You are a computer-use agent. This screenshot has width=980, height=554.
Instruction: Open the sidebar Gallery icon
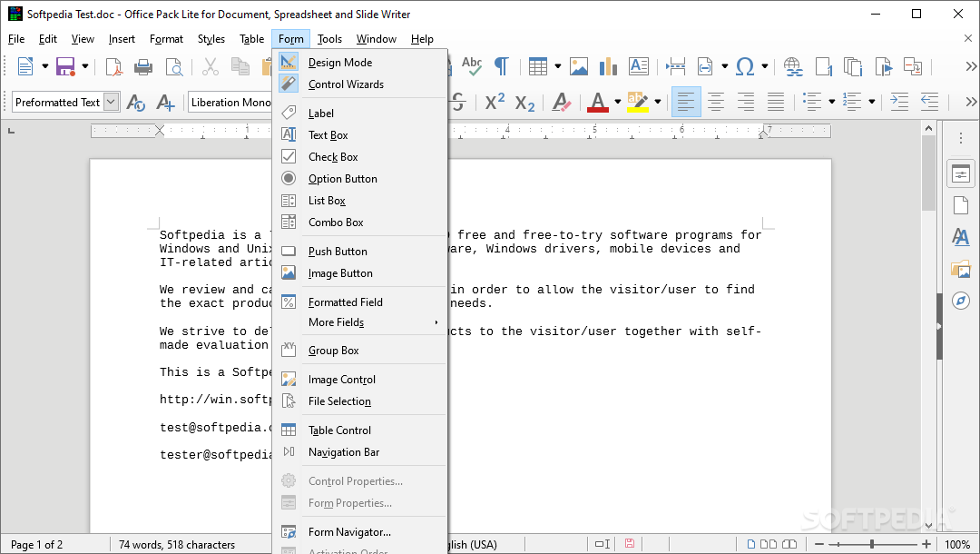pos(961,270)
